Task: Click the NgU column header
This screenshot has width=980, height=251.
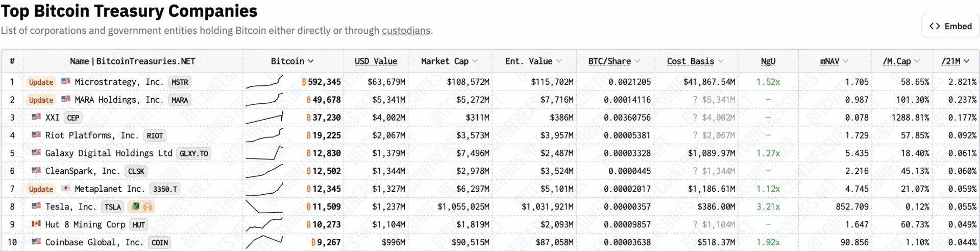Action: tap(768, 61)
